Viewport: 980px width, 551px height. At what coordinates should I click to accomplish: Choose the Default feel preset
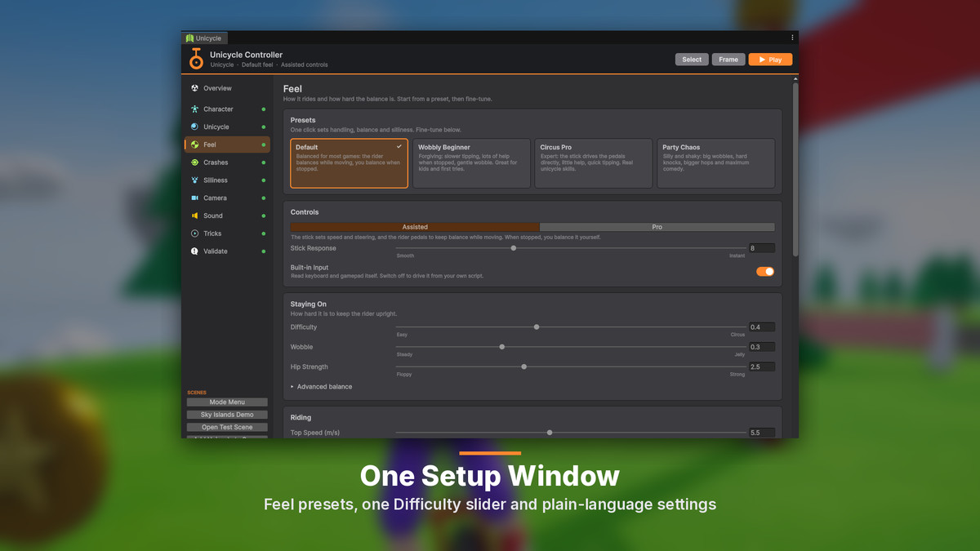click(x=349, y=163)
